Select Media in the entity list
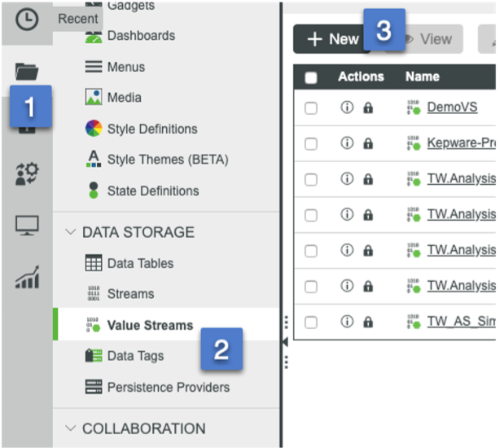Viewport: 500px width, 448px height. click(125, 97)
